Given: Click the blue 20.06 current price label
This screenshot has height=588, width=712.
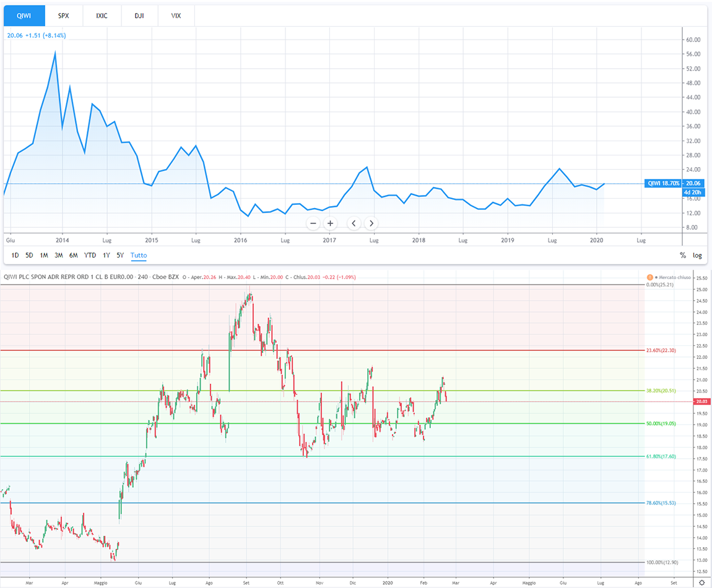Looking at the screenshot, I should pos(693,183).
